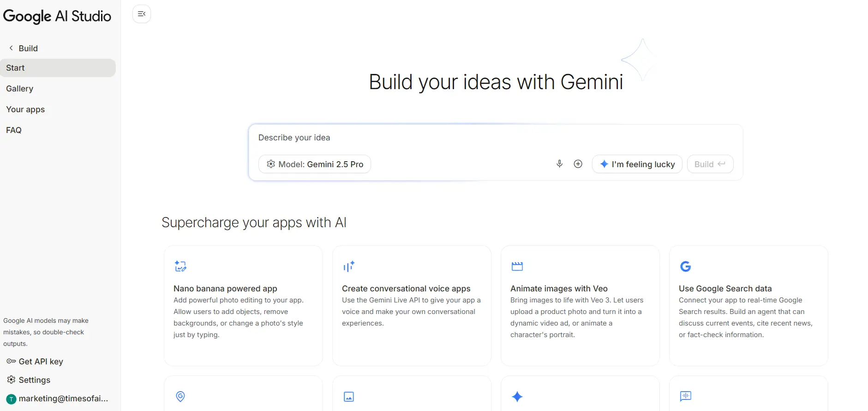Open the Model: Gemini 2.5 Pro selector
The image size is (868, 411).
point(314,164)
